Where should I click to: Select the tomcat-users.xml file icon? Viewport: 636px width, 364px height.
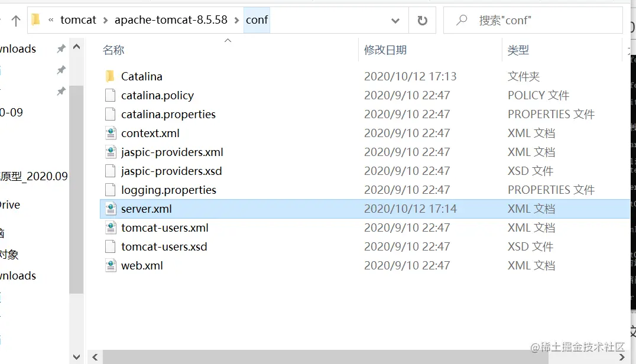click(111, 228)
